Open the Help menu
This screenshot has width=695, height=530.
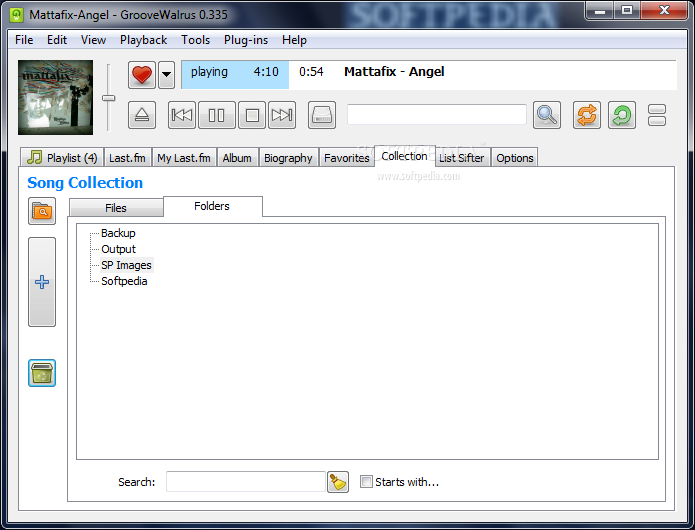coord(294,40)
